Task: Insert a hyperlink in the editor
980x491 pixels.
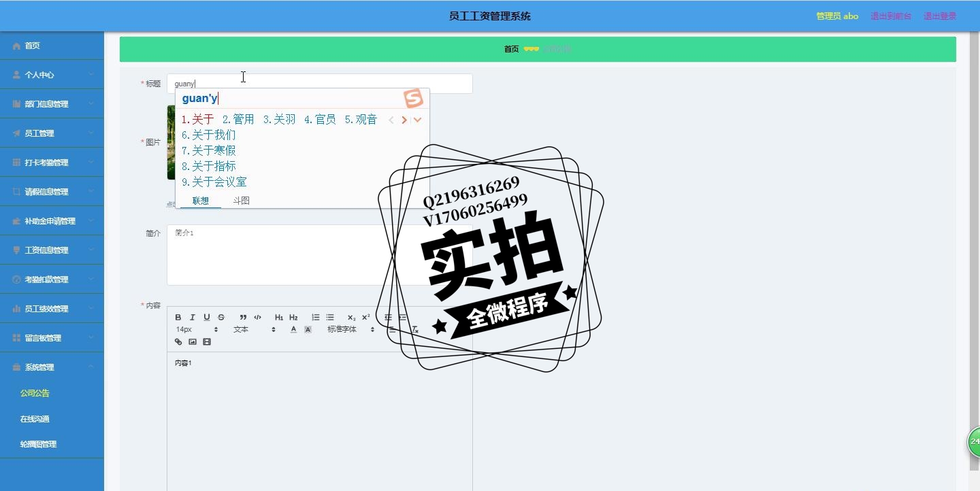Action: pyautogui.click(x=178, y=342)
